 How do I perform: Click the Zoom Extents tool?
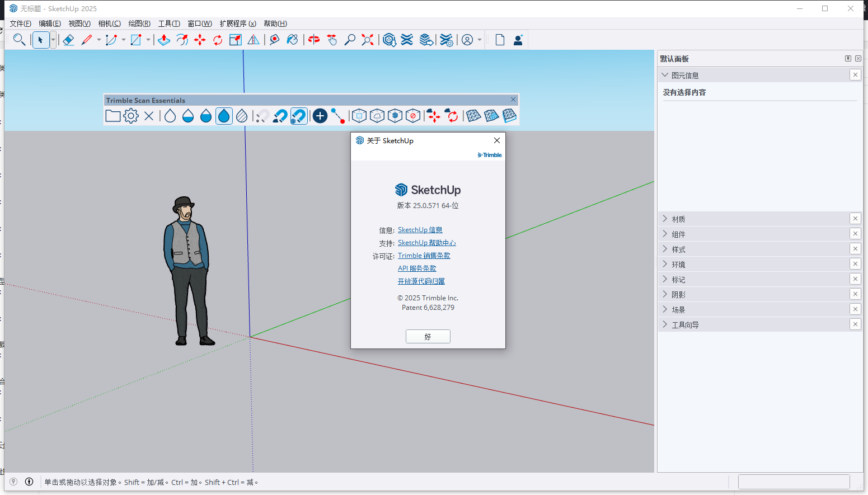pos(368,40)
